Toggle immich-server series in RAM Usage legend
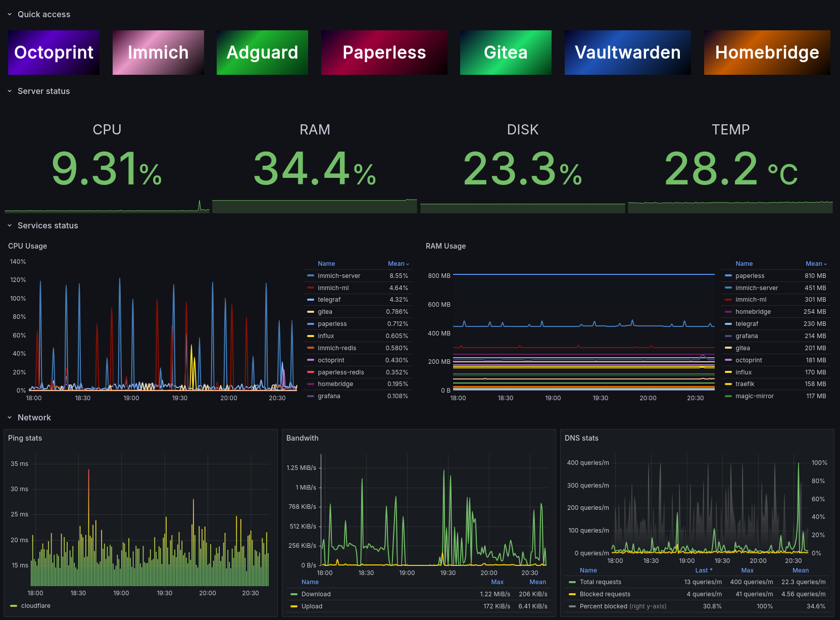This screenshot has width=840, height=620. (757, 288)
